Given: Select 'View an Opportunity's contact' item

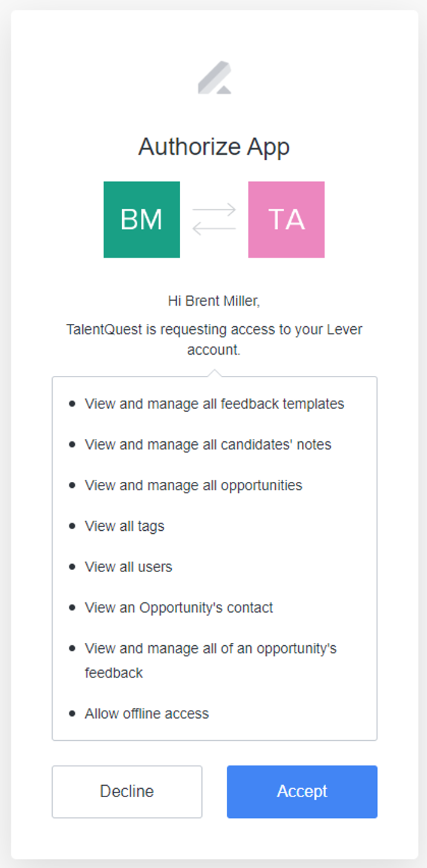Looking at the screenshot, I should (x=177, y=607).
